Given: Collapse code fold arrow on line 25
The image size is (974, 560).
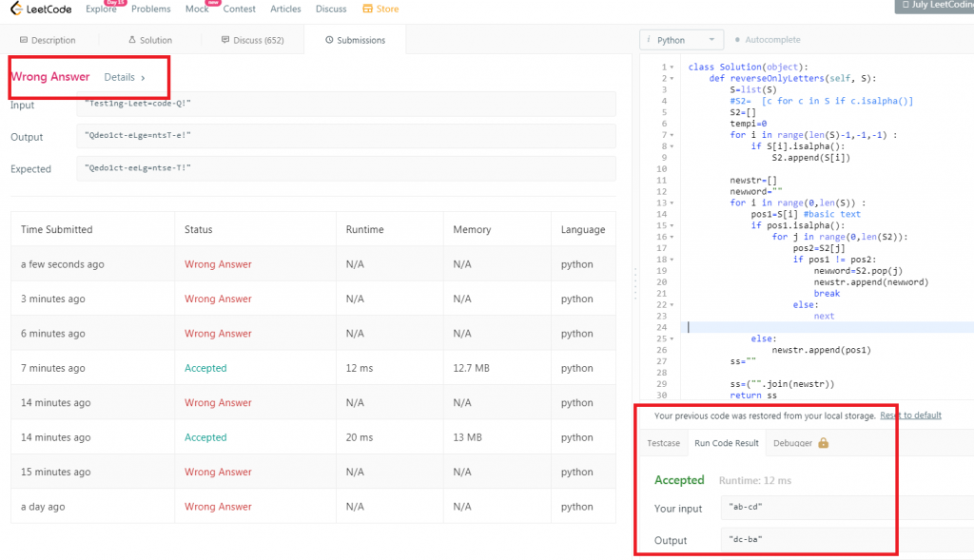Looking at the screenshot, I should (672, 338).
